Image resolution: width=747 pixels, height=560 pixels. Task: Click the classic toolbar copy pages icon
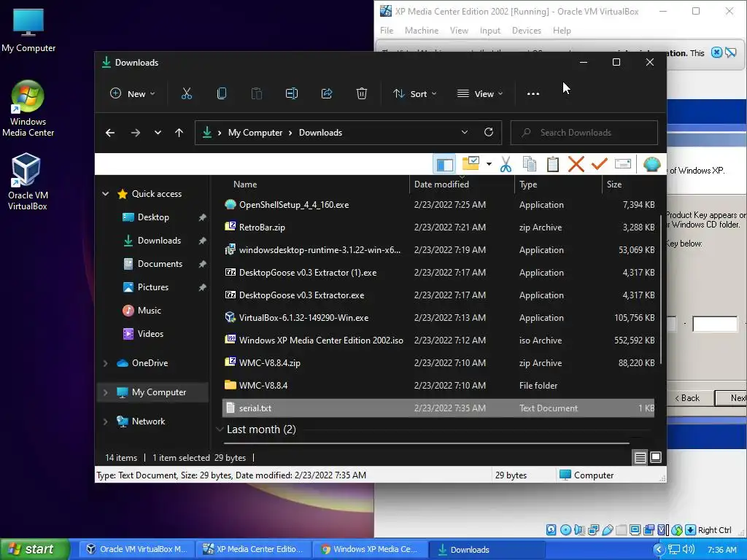[x=530, y=164]
